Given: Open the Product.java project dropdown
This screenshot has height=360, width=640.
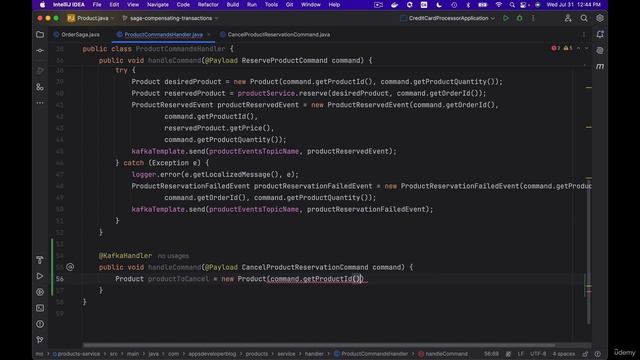Looking at the screenshot, I should click(x=91, y=18).
